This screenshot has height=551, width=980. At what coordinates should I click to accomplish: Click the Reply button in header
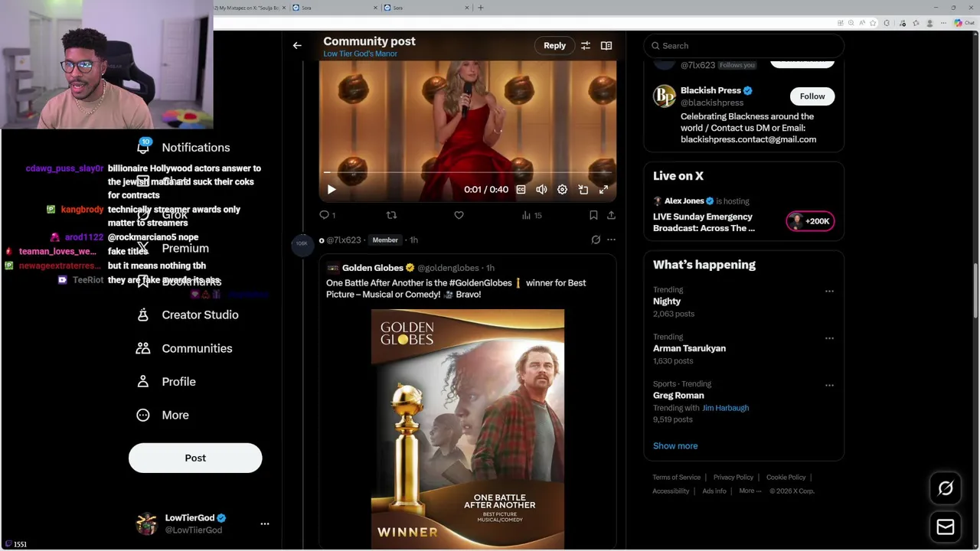(554, 46)
